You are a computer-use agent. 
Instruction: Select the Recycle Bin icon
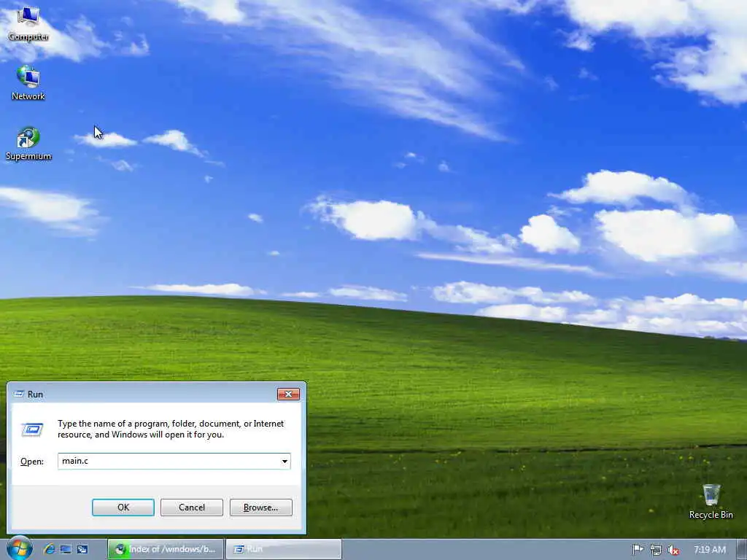click(711, 501)
